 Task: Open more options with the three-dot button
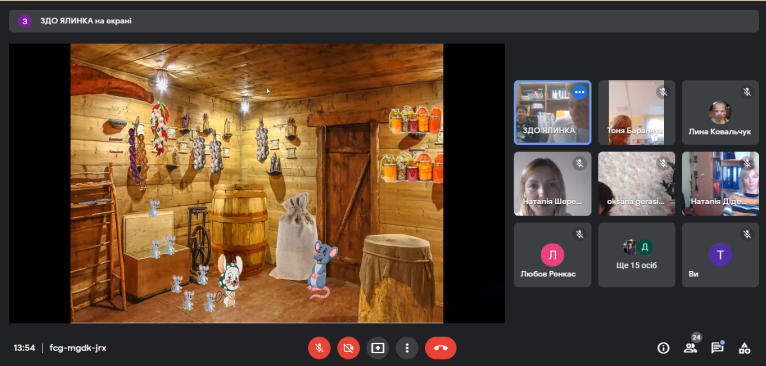coord(407,348)
